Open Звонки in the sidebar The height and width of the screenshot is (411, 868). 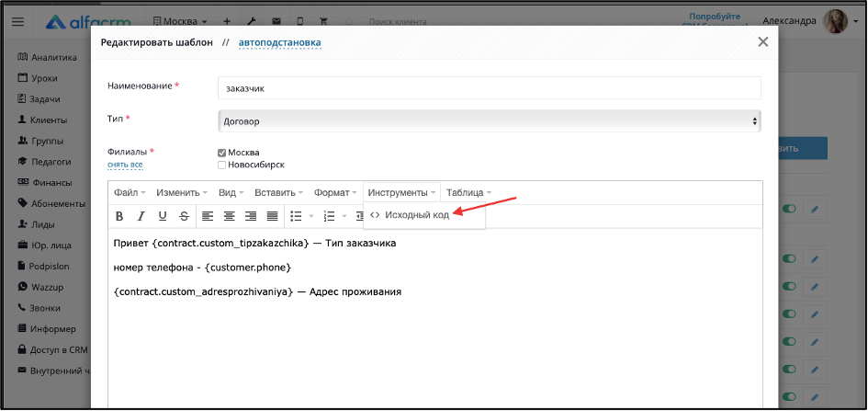pos(39,308)
